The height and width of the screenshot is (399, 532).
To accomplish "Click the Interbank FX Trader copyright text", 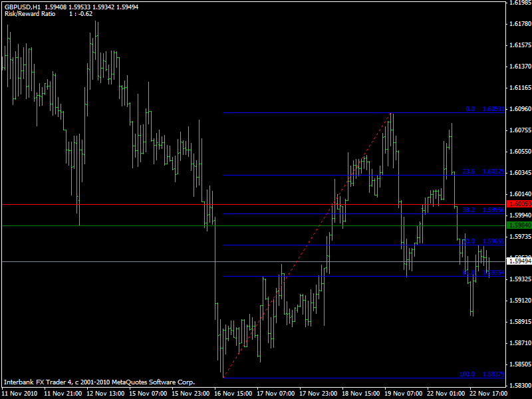I will point(99,382).
